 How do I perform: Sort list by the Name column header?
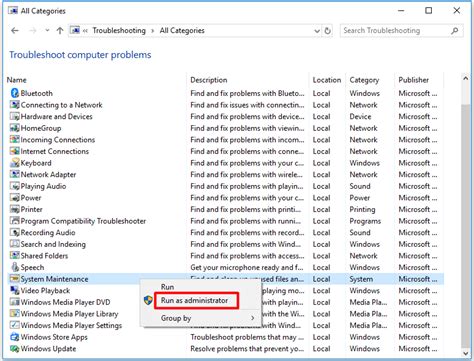pos(17,80)
